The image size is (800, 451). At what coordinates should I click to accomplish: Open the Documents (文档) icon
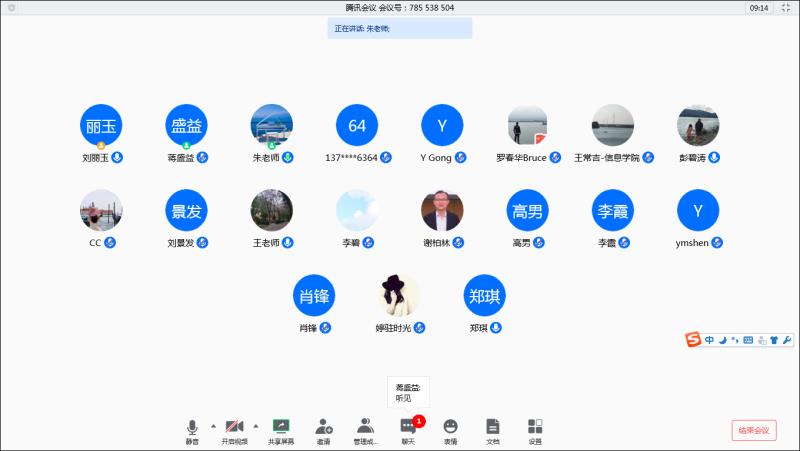[492, 430]
